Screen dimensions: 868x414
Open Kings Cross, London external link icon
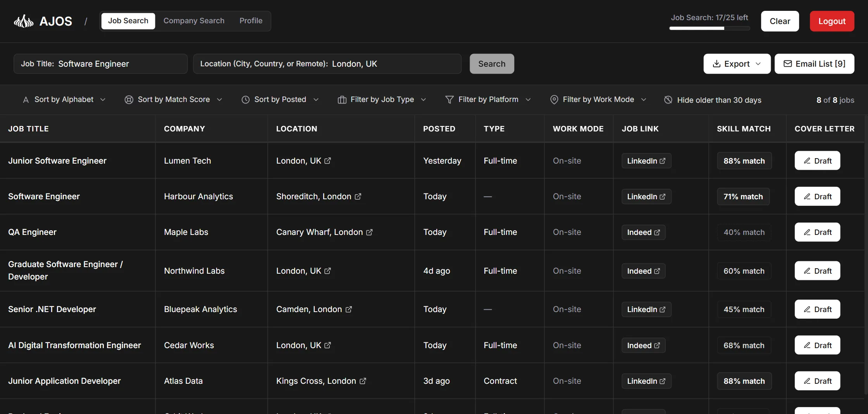click(363, 381)
